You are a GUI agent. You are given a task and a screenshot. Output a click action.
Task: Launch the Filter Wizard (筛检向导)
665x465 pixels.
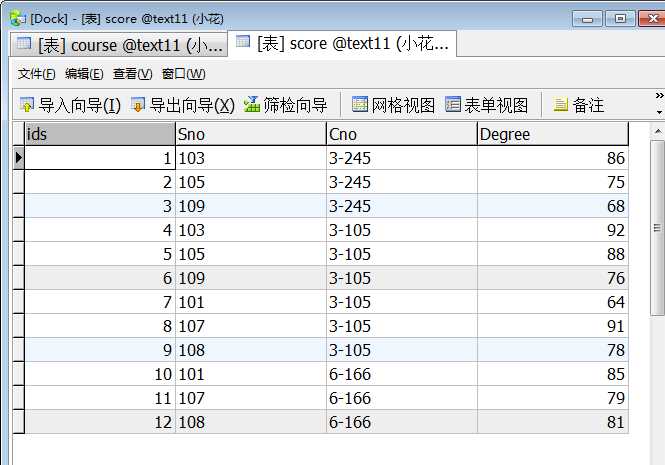pos(285,105)
